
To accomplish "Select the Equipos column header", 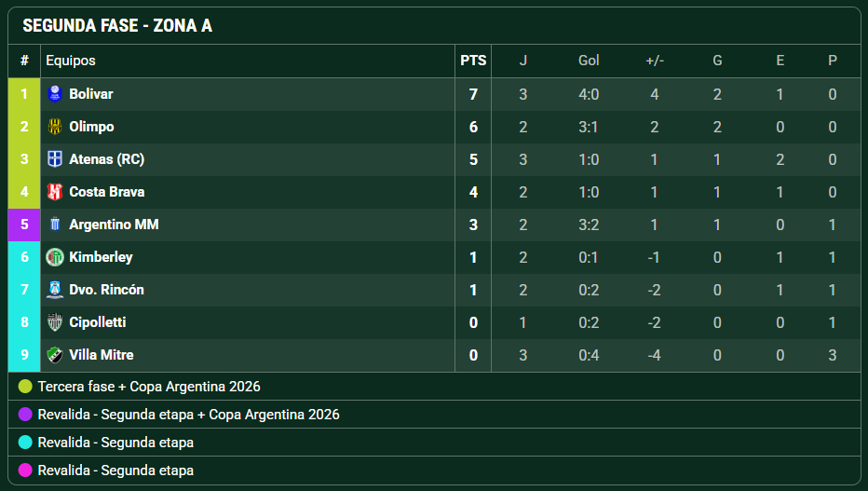I will [71, 61].
